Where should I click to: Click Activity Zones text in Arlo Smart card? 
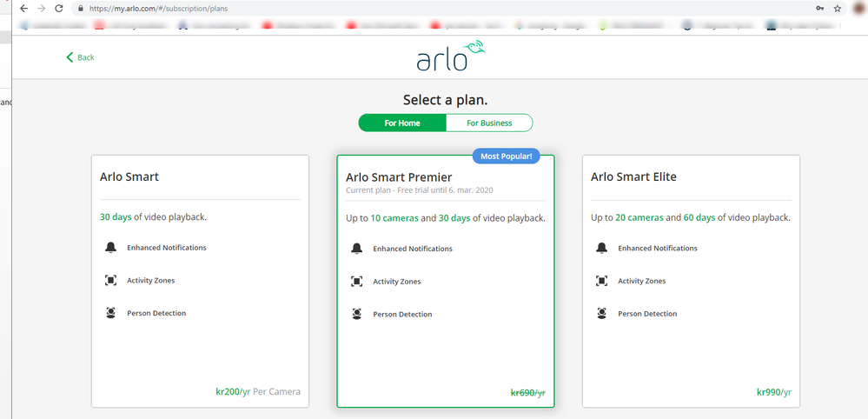tap(150, 280)
